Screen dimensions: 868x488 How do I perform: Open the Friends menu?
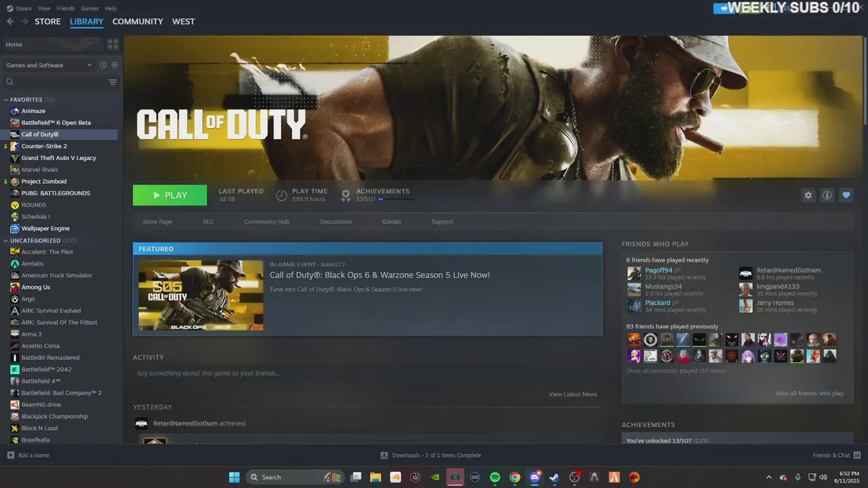(66, 8)
